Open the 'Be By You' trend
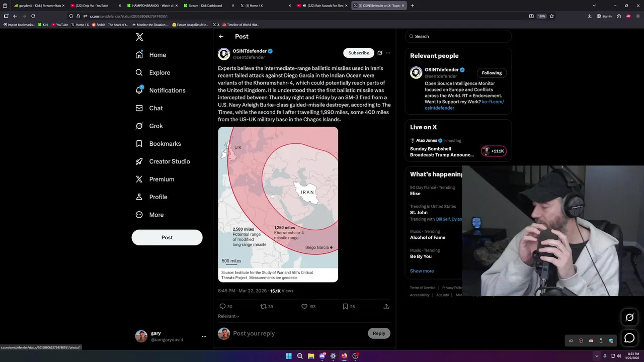 coord(421,256)
